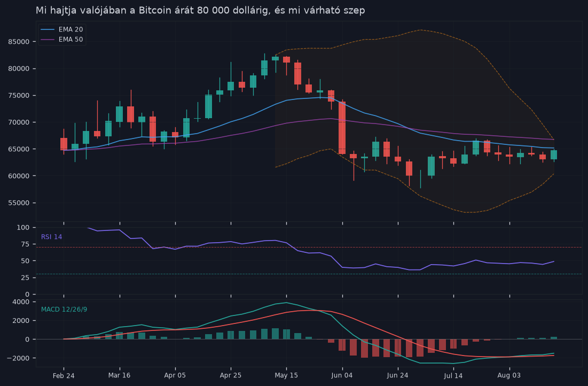
Task: Select the Jun 24 date axis label
Action: (398, 375)
